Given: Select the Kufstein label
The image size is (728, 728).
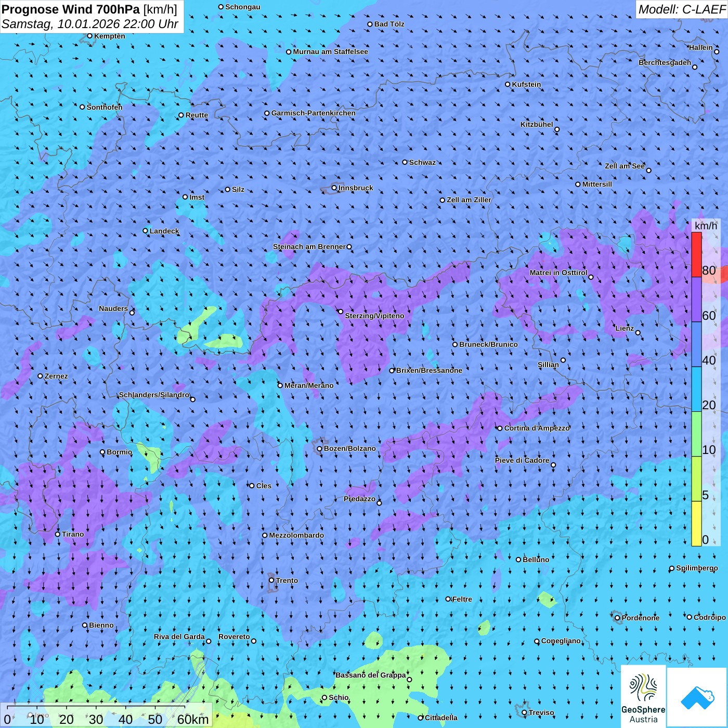Looking at the screenshot, I should pos(526,84).
